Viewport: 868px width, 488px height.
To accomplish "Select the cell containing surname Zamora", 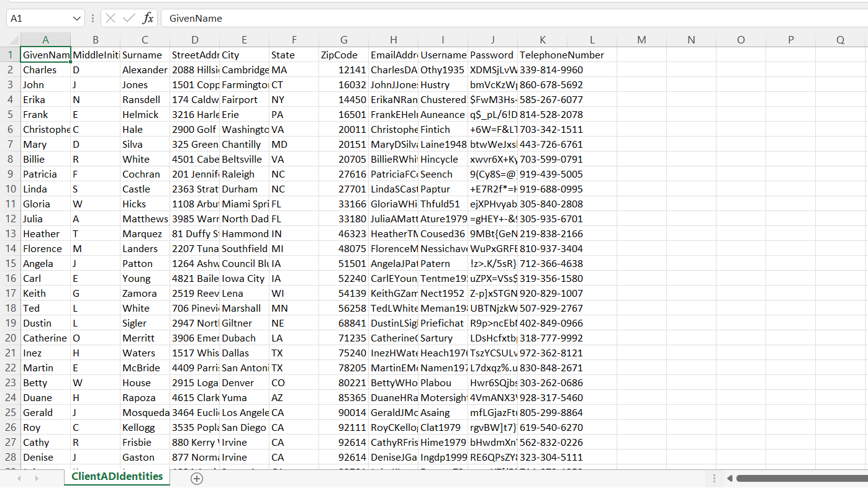I will 145,294.
